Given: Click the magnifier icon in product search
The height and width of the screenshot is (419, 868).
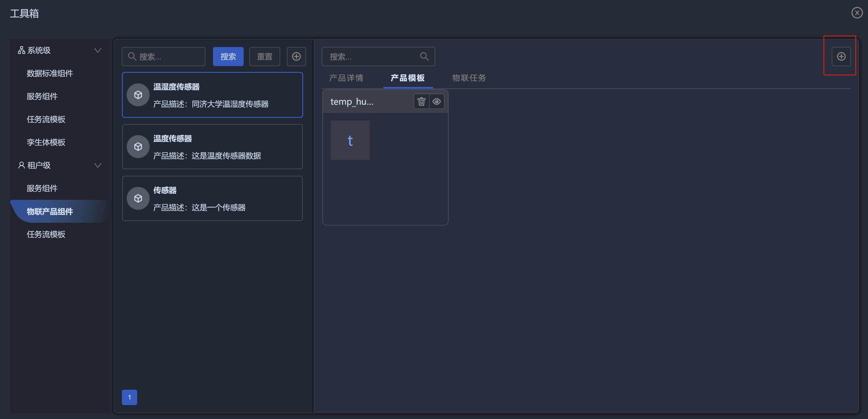Looking at the screenshot, I should click(x=132, y=57).
